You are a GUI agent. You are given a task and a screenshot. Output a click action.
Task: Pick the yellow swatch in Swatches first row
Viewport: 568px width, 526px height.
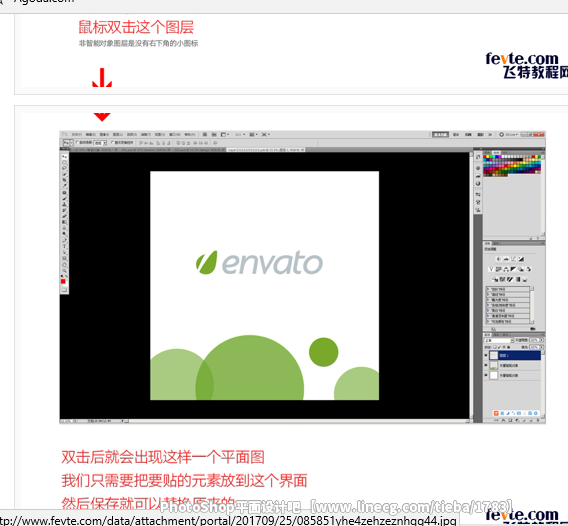[x=488, y=156]
